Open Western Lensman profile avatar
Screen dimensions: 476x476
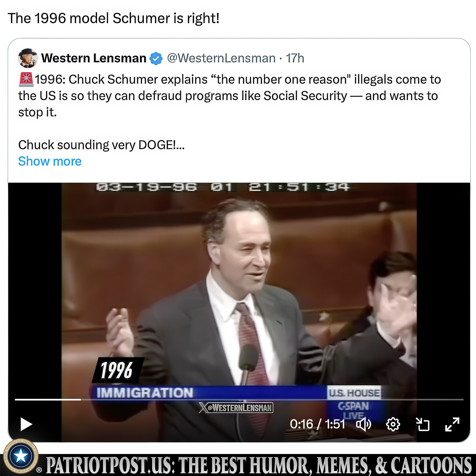click(28, 58)
